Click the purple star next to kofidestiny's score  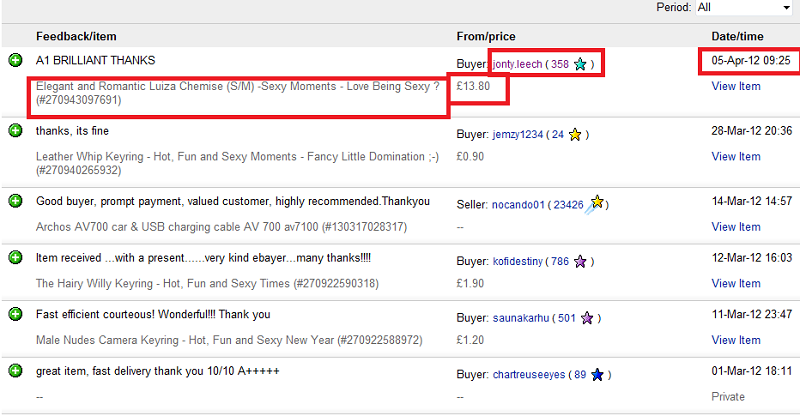582,261
